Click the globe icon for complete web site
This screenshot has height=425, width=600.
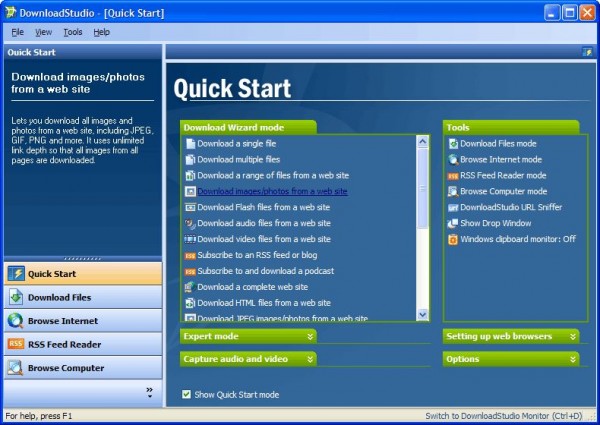coord(190,287)
